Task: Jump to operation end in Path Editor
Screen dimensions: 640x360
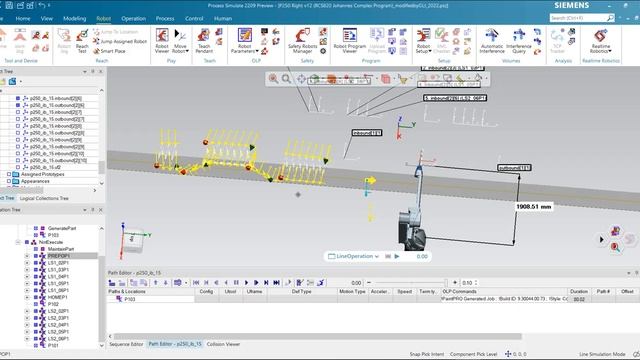Action: tap(276, 282)
